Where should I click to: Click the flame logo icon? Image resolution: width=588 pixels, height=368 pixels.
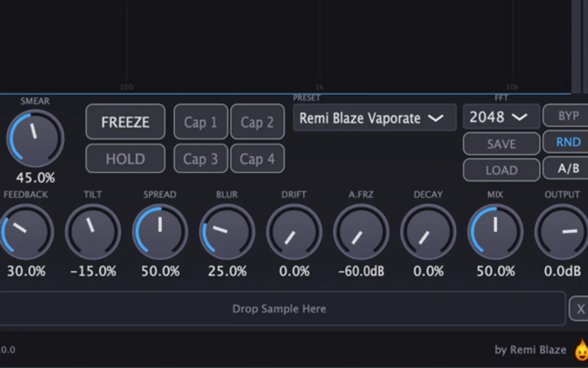[x=582, y=350]
